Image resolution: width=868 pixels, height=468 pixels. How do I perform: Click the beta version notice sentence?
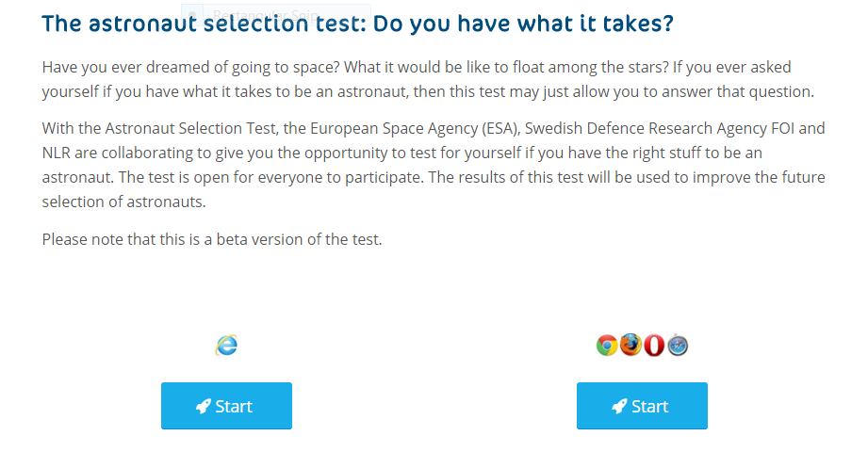pos(212,239)
